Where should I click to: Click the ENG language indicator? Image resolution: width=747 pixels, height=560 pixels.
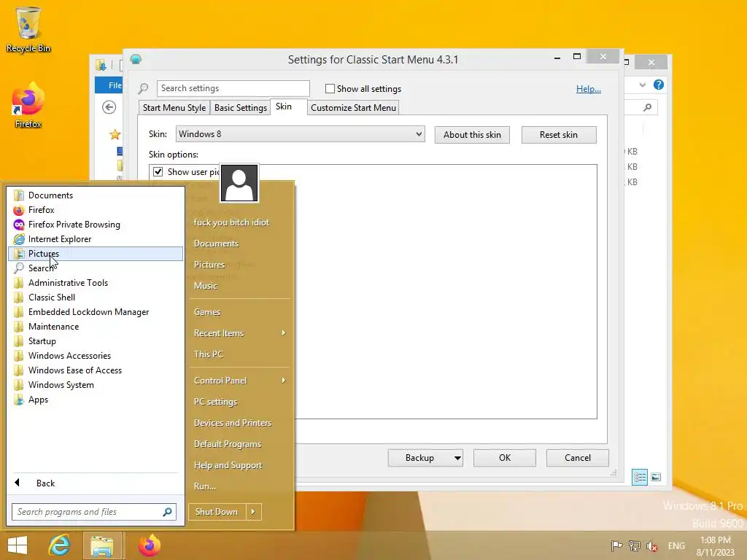tap(676, 545)
